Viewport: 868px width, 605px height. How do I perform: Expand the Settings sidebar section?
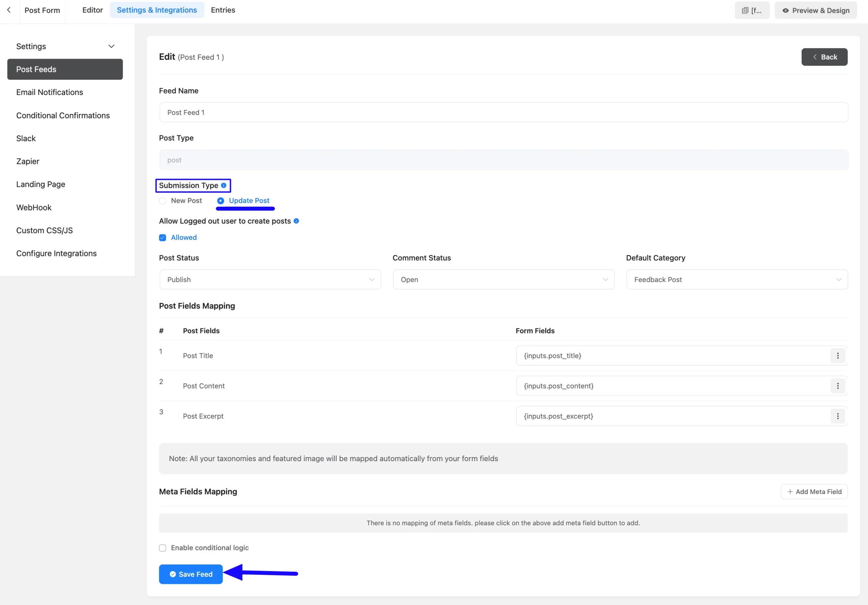click(65, 46)
